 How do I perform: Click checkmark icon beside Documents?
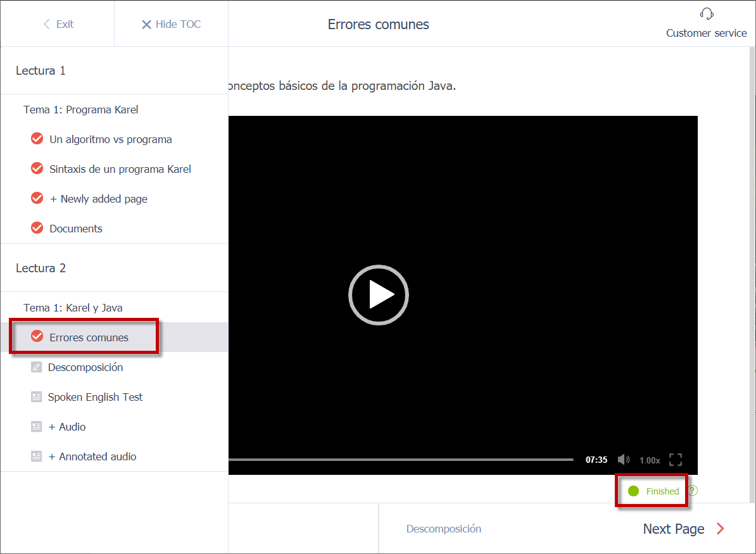[x=37, y=227]
